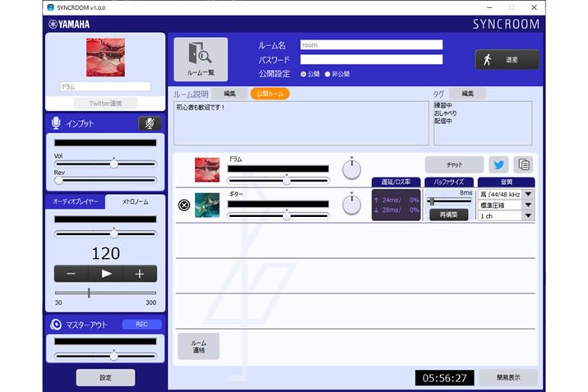This screenshot has height=392, width=588.
Task: Select the 非公開 radio button
Action: pos(327,74)
